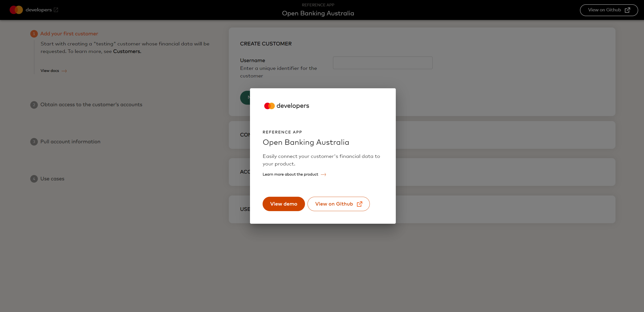The height and width of the screenshot is (312, 644).
Task: Expand the Use cases step
Action: point(52,179)
